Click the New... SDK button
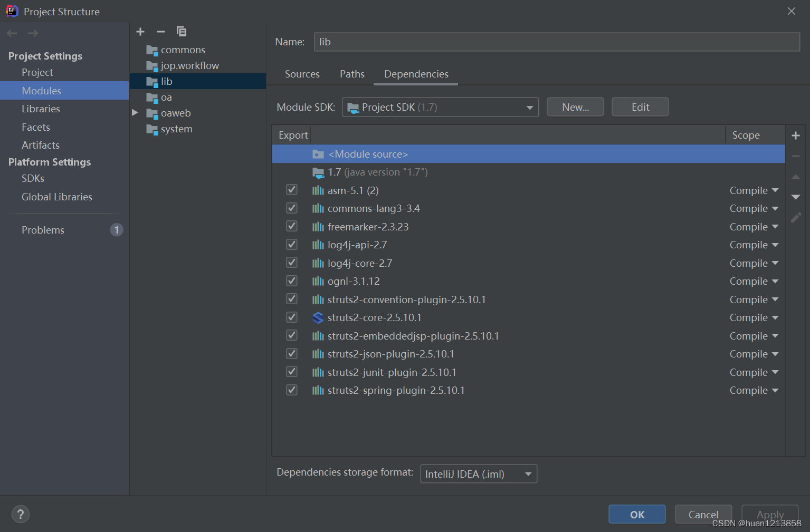 tap(575, 107)
